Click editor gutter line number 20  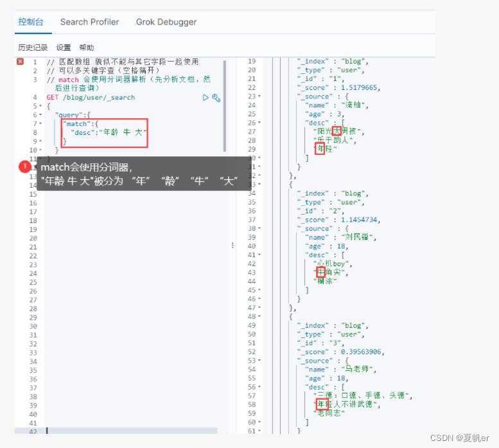(33, 238)
